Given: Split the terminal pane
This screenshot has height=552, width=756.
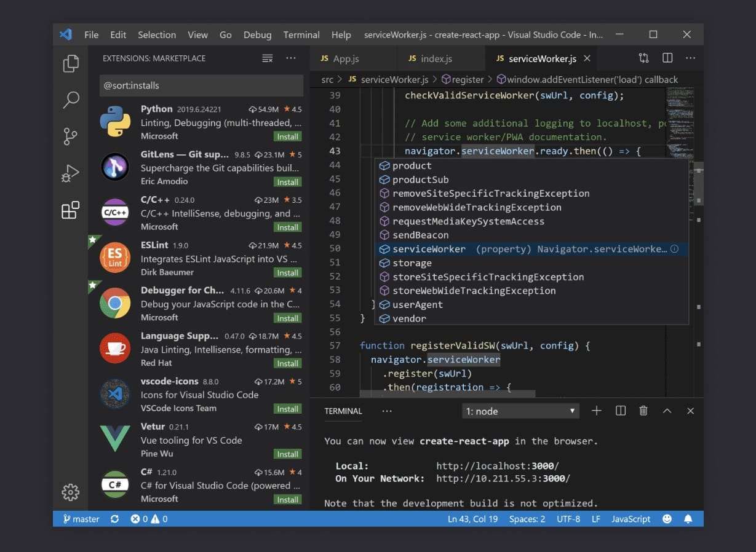Looking at the screenshot, I should pos(621,411).
